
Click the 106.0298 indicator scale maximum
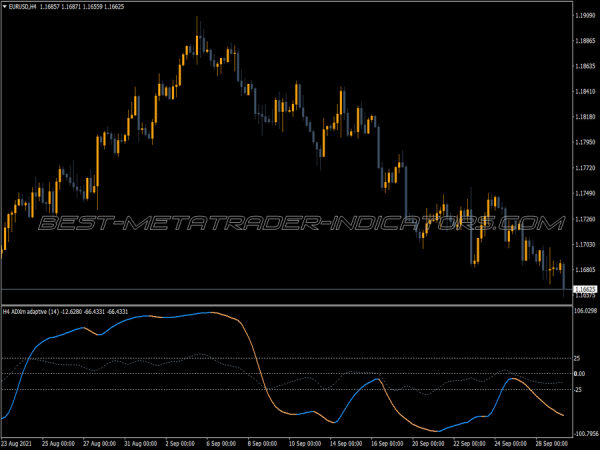pyautogui.click(x=585, y=310)
